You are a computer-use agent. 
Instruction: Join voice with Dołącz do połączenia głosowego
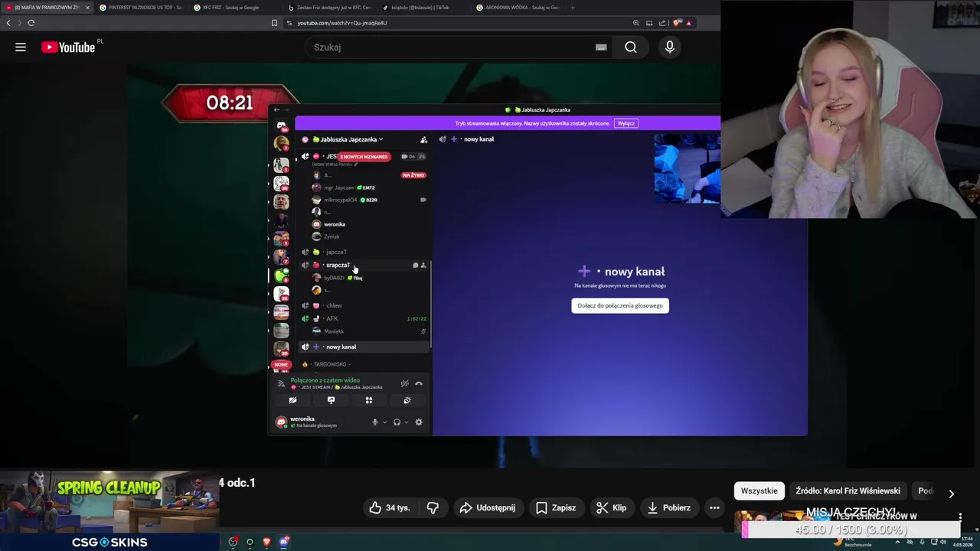(620, 305)
